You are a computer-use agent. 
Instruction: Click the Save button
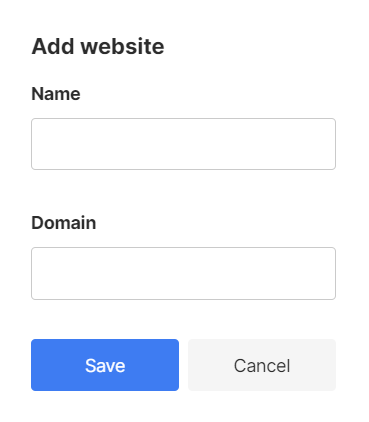point(105,365)
